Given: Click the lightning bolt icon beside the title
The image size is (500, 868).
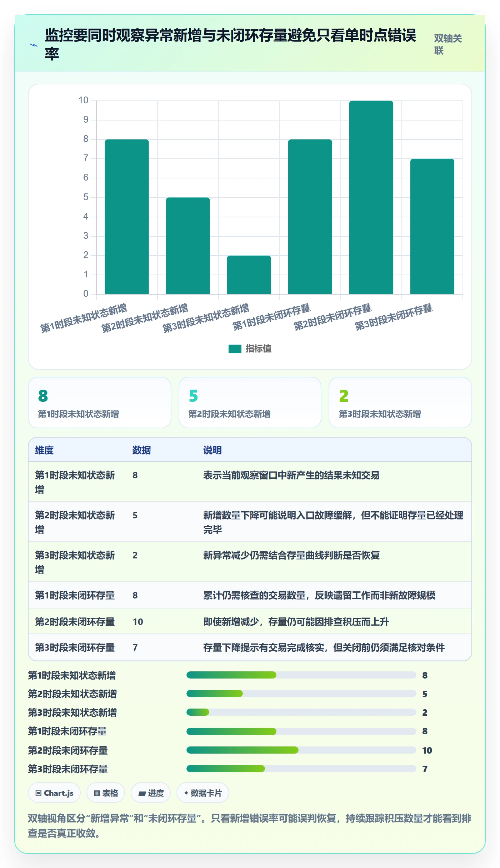Looking at the screenshot, I should 34,45.
